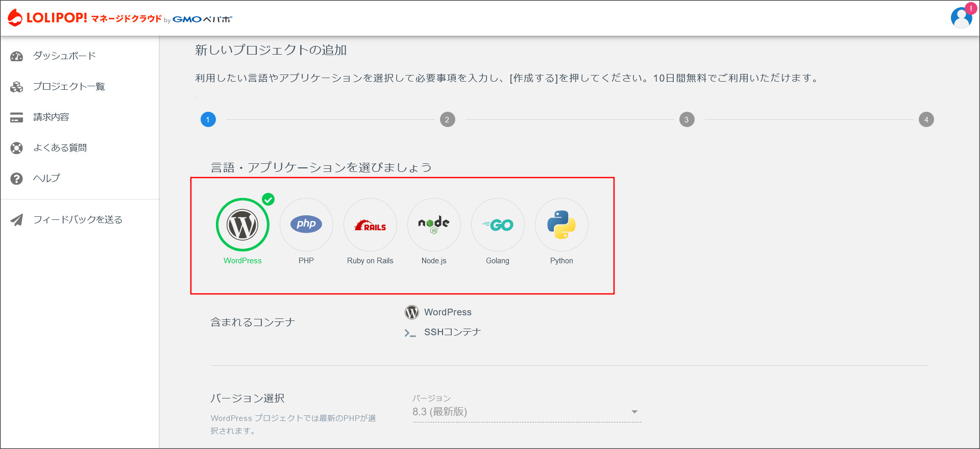Open the user account avatar menu

[x=962, y=18]
